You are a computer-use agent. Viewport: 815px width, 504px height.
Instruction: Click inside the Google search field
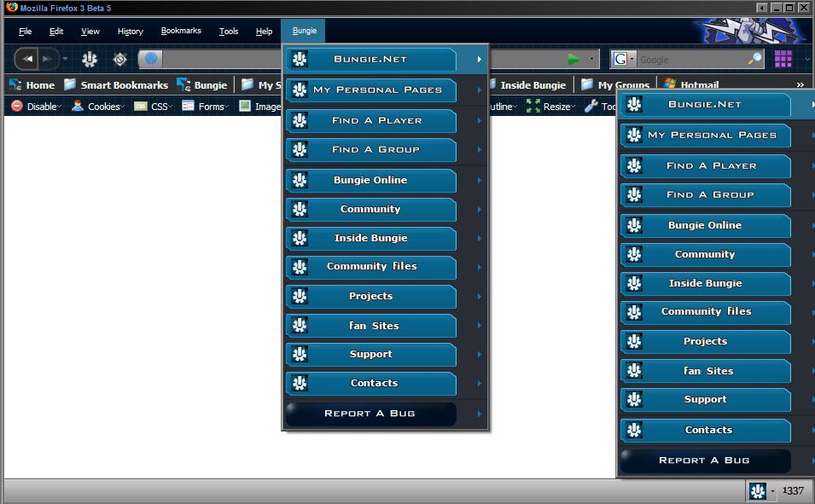click(x=690, y=59)
